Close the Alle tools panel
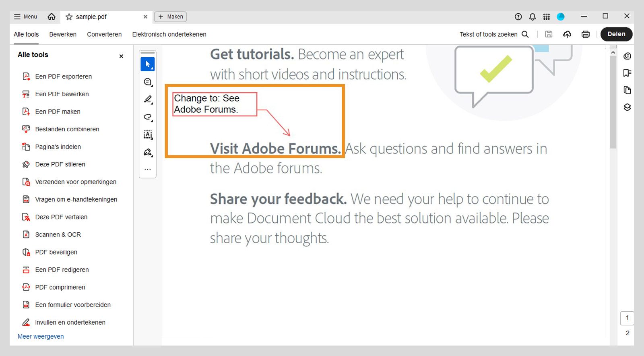 click(x=121, y=56)
